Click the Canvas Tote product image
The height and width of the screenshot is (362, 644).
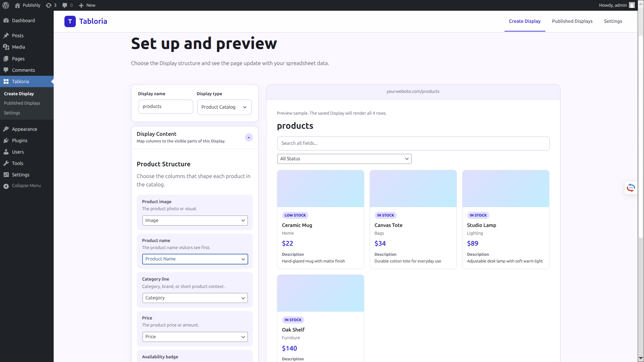[x=413, y=189]
